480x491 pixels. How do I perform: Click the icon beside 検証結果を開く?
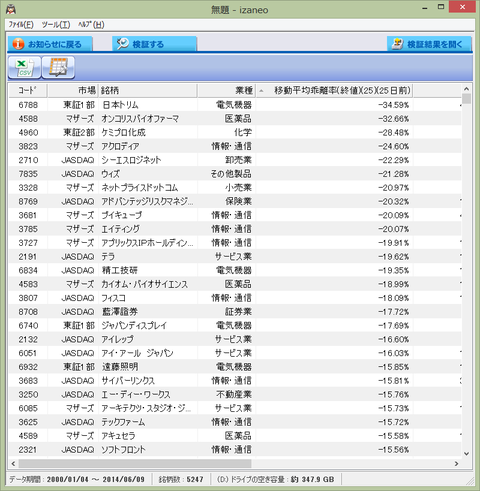[397, 44]
